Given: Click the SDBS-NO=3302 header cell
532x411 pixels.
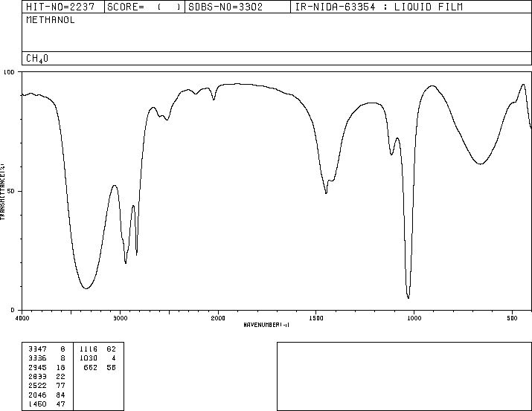Looking at the screenshot, I should (x=237, y=7).
